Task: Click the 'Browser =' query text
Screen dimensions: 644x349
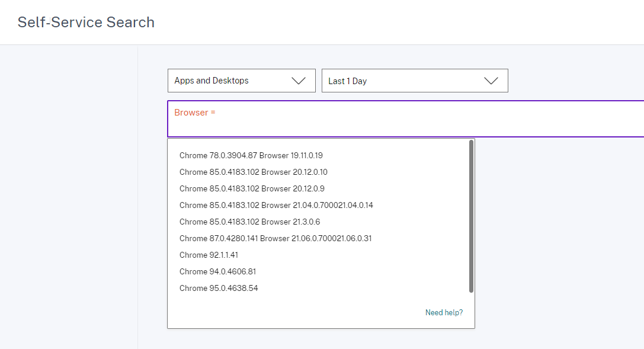Action: (x=194, y=113)
